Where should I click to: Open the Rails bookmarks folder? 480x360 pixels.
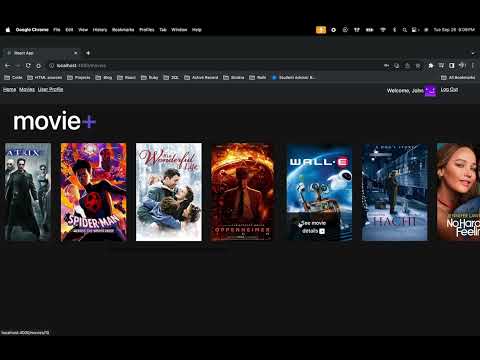[x=258, y=77]
